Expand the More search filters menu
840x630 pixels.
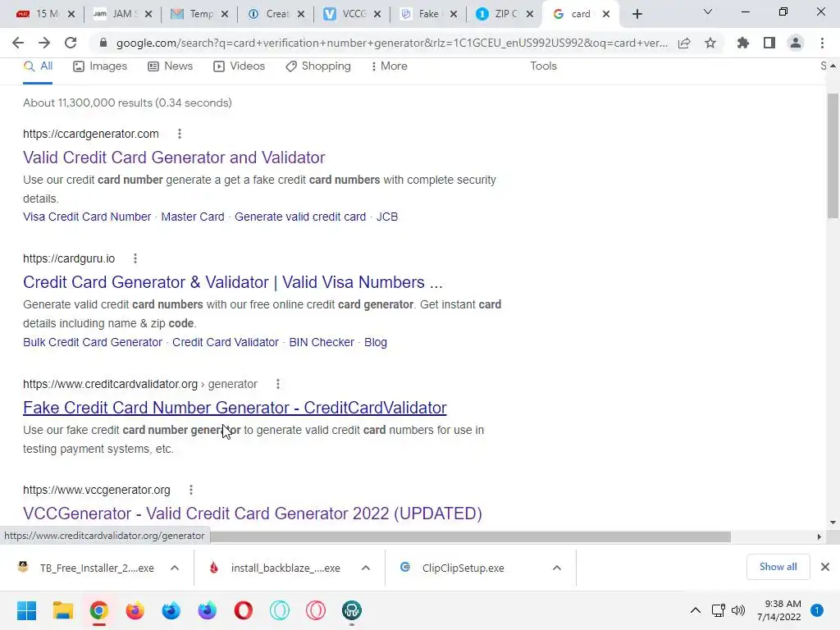pyautogui.click(x=389, y=66)
